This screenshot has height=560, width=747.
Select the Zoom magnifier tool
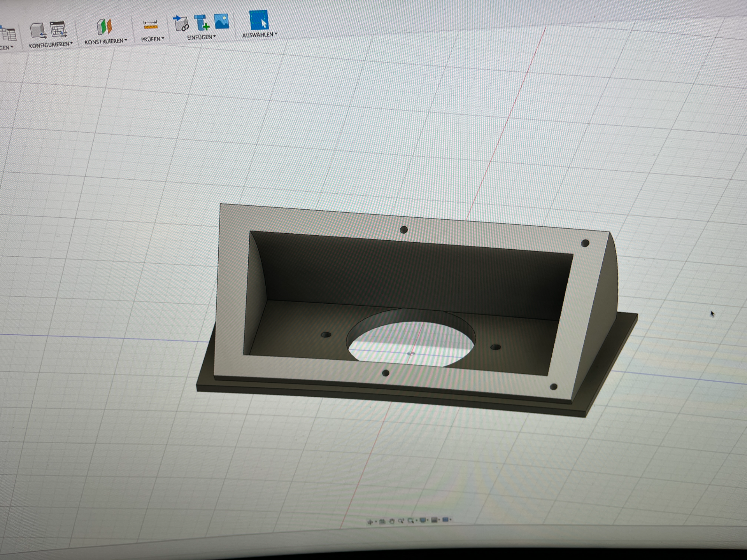401,521
